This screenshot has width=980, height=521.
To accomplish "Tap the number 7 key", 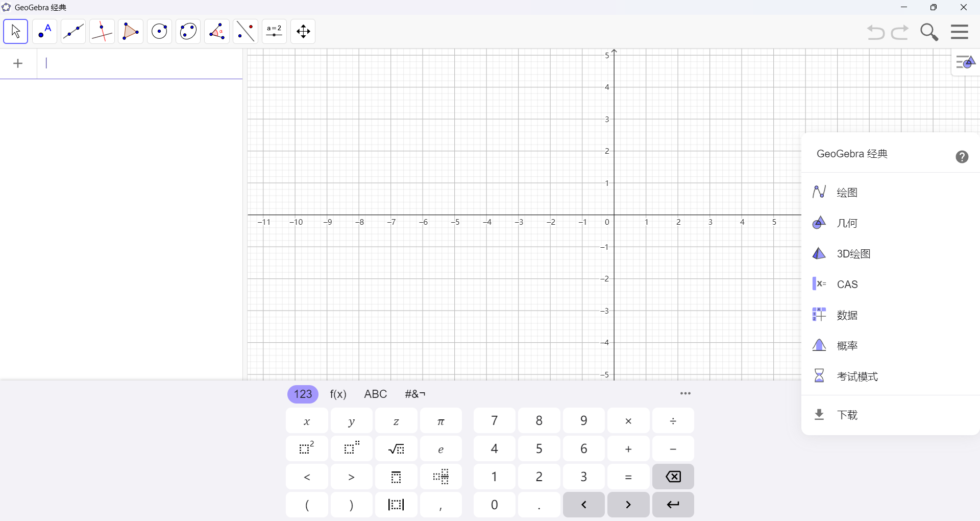I will pyautogui.click(x=495, y=421).
